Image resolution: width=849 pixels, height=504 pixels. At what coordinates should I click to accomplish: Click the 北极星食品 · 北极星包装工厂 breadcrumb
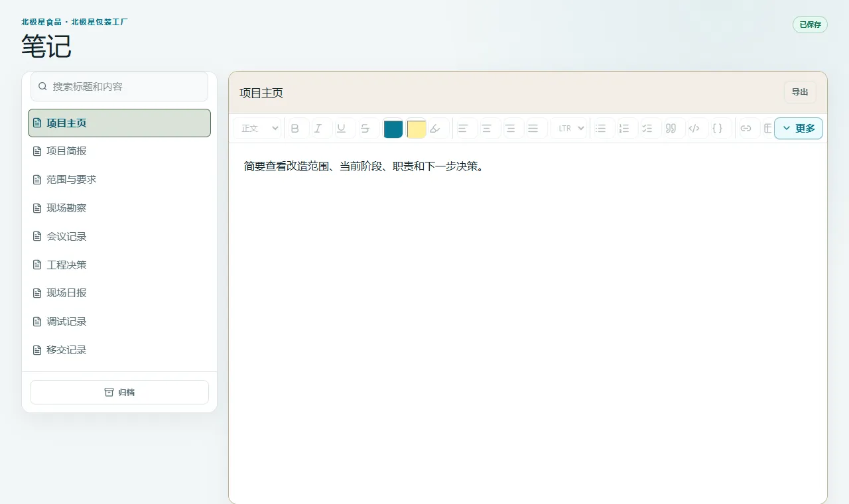pos(74,22)
